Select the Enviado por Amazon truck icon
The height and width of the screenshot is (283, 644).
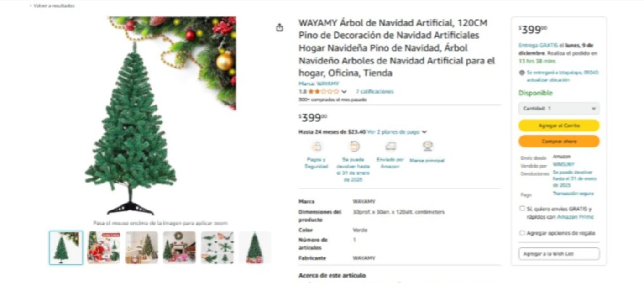(x=391, y=147)
